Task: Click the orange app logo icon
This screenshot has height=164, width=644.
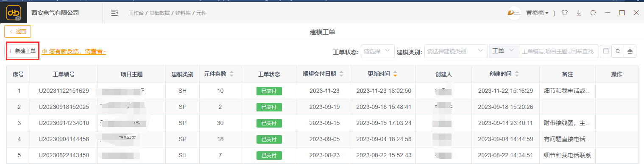Action: pos(14,13)
